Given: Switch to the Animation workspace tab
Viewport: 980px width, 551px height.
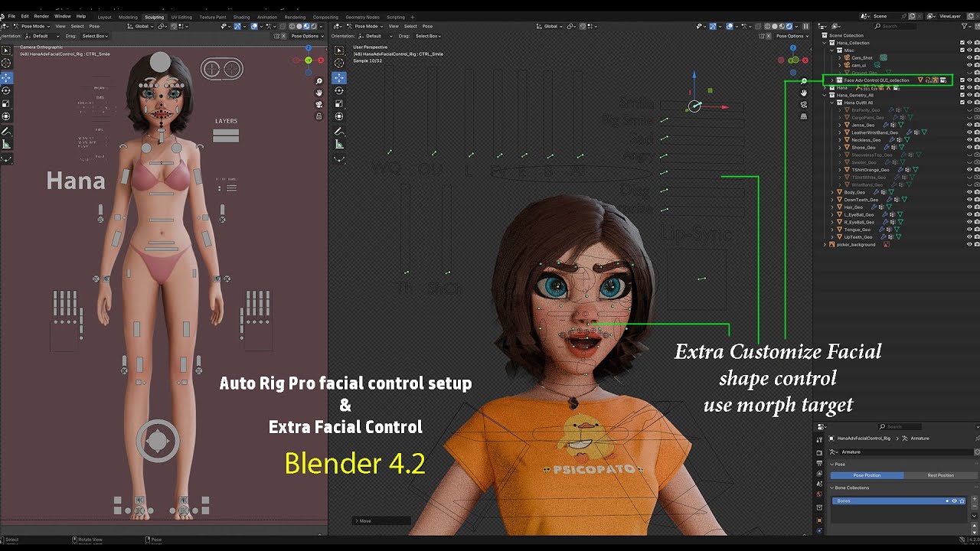Looking at the screenshot, I should point(267,17).
